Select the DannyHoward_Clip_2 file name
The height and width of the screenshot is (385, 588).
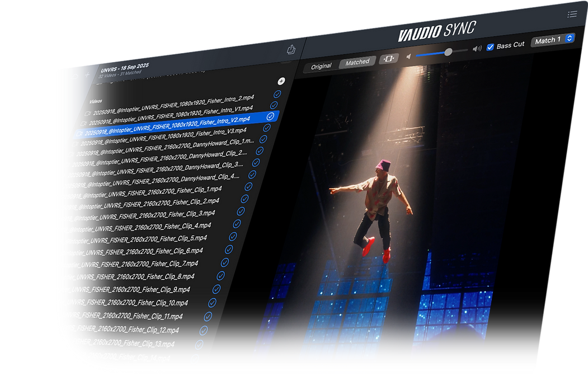click(x=160, y=159)
